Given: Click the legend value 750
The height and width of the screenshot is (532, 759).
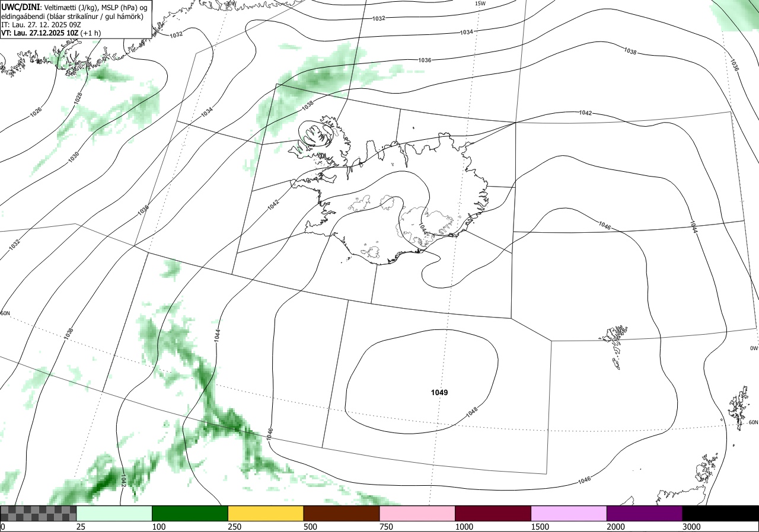Looking at the screenshot, I should (386, 527).
